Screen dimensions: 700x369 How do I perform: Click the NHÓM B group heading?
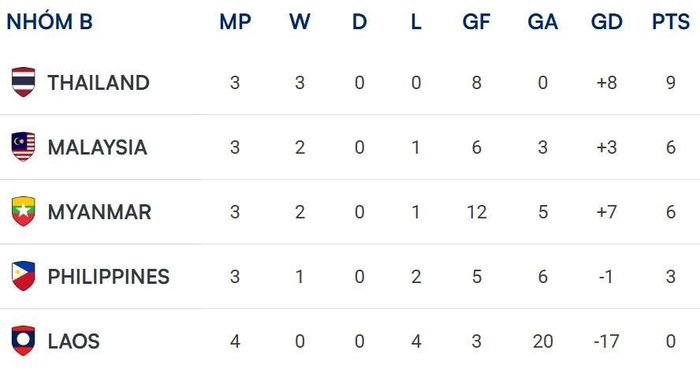50,21
